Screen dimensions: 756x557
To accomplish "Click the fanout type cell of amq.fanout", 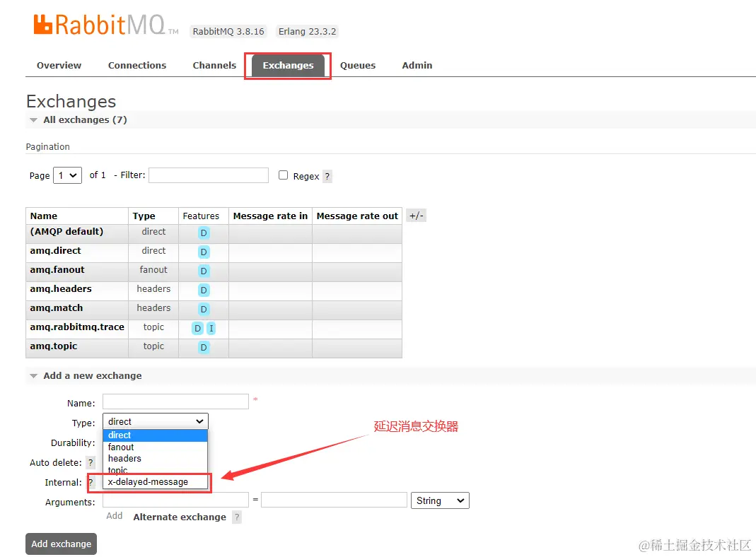I will click(153, 270).
